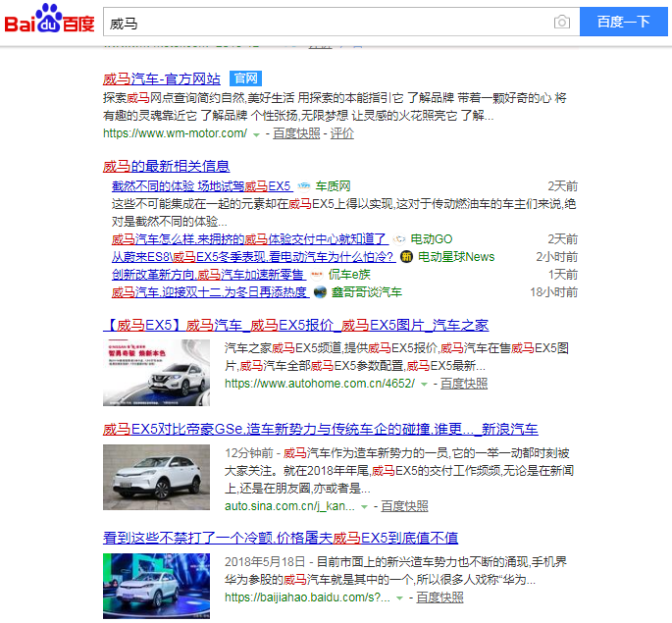Screen dimensions: 672x623
Task: Click baijiahao.baidu.com URL text
Action: (x=307, y=597)
